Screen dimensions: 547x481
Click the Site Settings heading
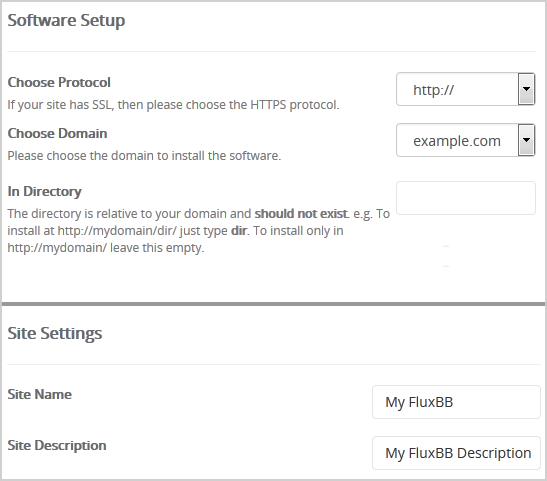tap(55, 333)
